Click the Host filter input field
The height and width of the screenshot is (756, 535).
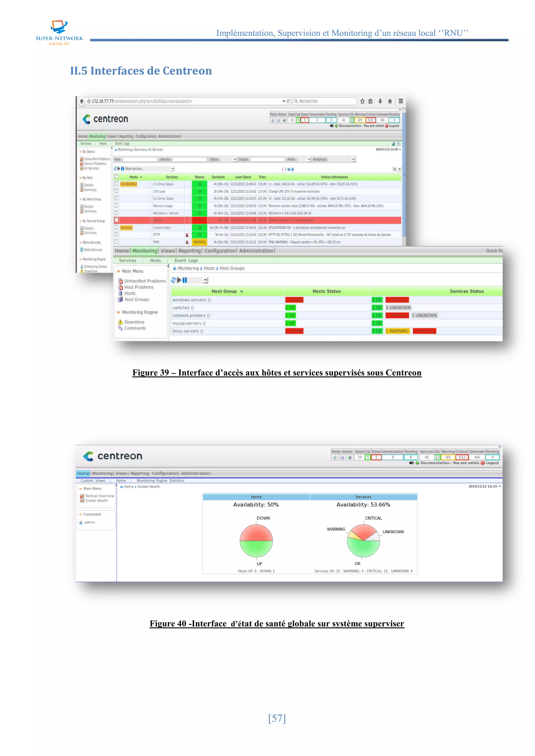(x=140, y=159)
